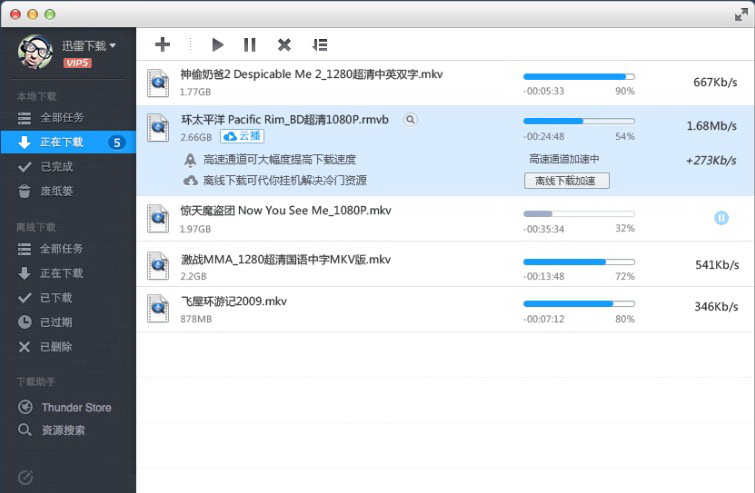Click the file icon of 飞屋环游记2009
Image resolution: width=755 pixels, height=493 pixels.
[158, 308]
